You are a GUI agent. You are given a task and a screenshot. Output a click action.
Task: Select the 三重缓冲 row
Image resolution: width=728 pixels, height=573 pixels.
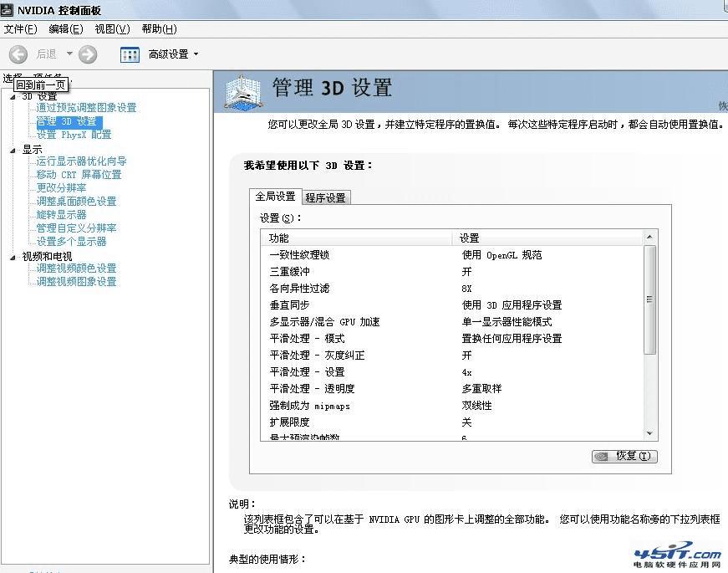(x=451, y=272)
